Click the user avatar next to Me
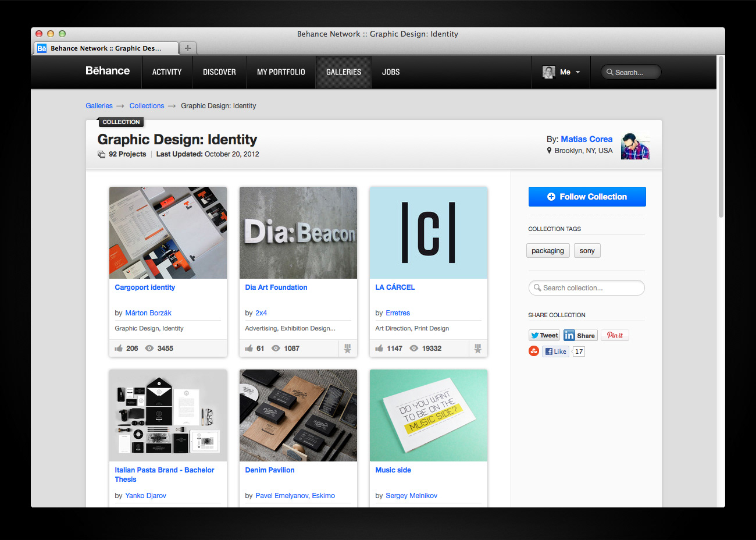 (548, 72)
